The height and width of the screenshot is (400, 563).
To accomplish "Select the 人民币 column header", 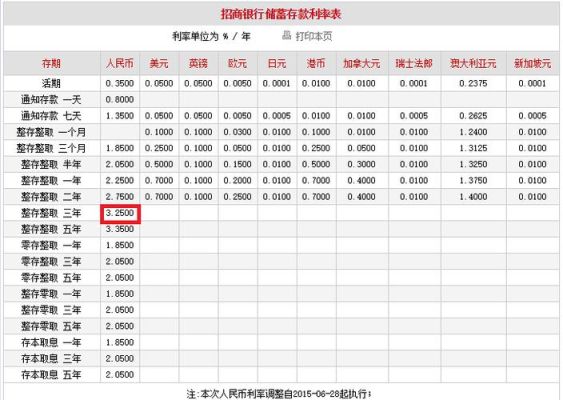I will (120, 63).
